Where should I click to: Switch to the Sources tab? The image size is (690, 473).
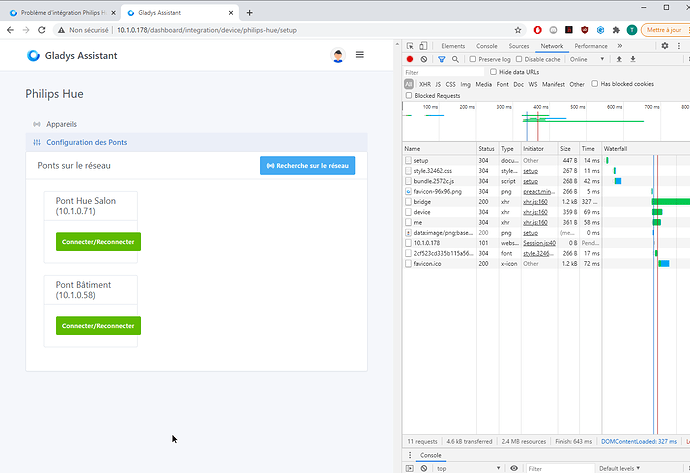point(519,46)
